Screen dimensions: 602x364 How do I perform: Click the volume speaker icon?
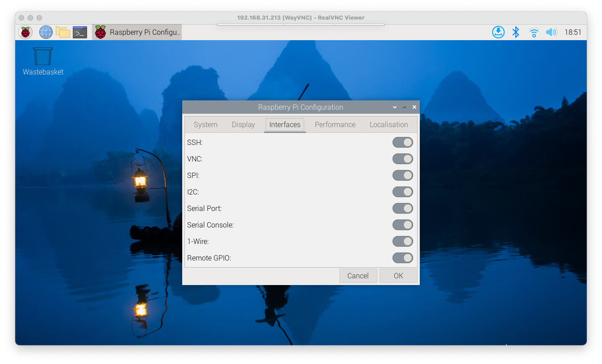[x=552, y=32]
